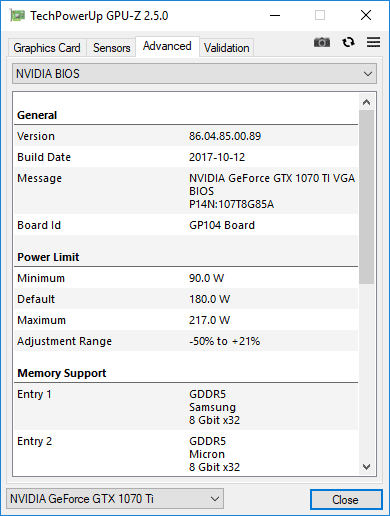
Task: Click the Message row label
Action: 39,178
